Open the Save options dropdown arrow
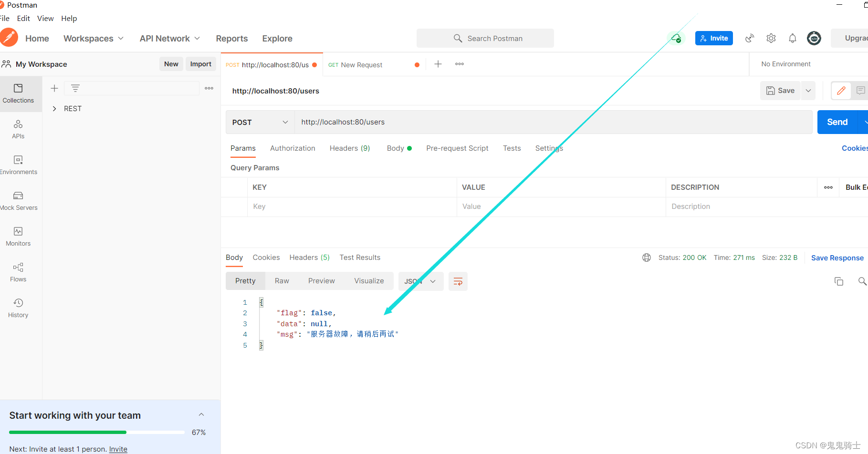868x454 pixels. (x=808, y=91)
